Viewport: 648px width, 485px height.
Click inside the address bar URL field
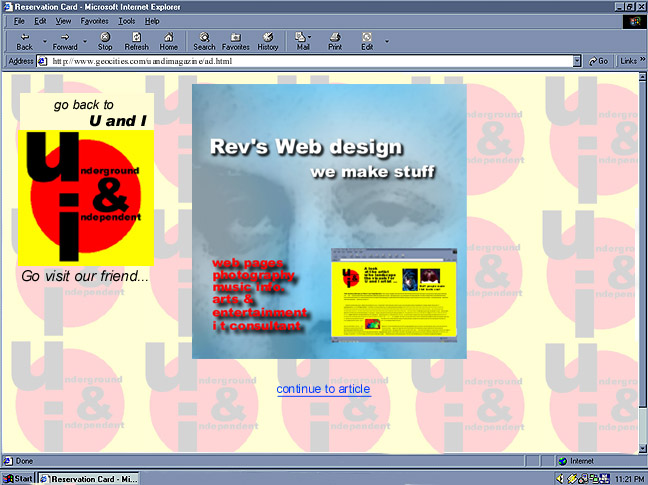pyautogui.click(x=300, y=61)
